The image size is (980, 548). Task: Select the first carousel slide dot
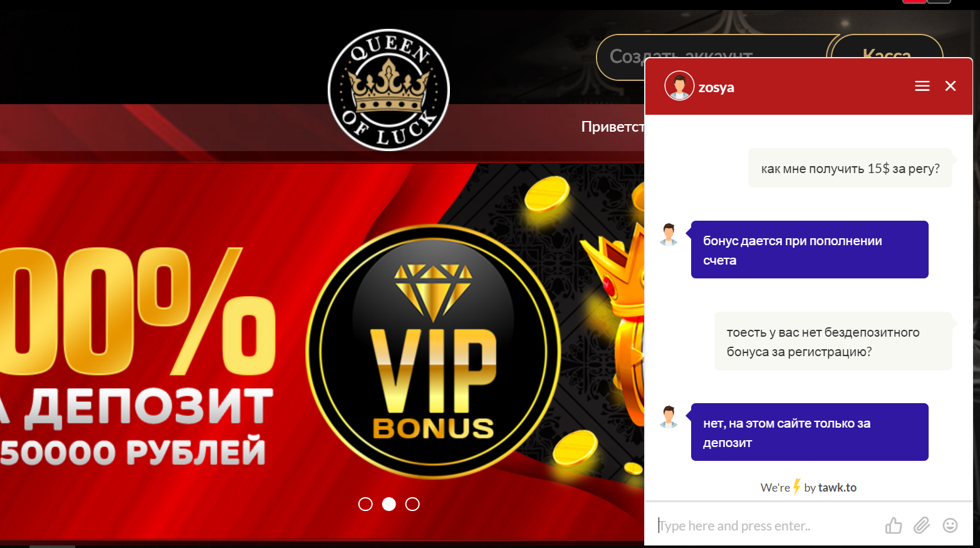tap(365, 504)
